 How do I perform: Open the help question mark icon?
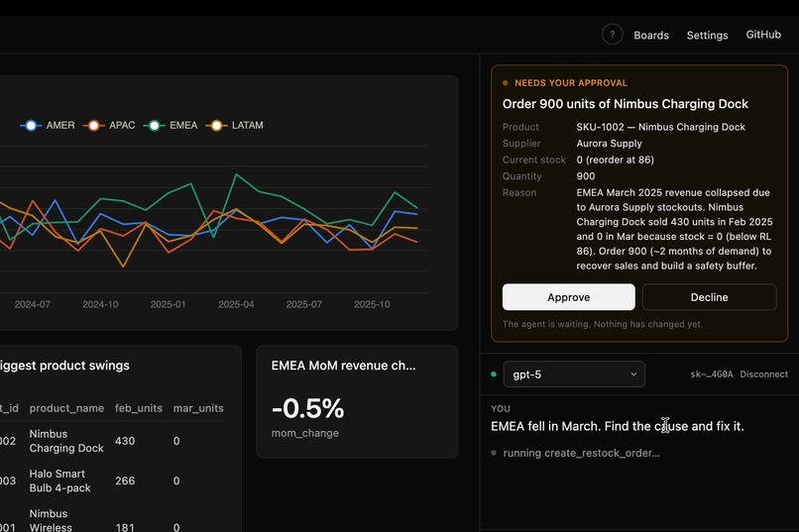pyautogui.click(x=612, y=35)
